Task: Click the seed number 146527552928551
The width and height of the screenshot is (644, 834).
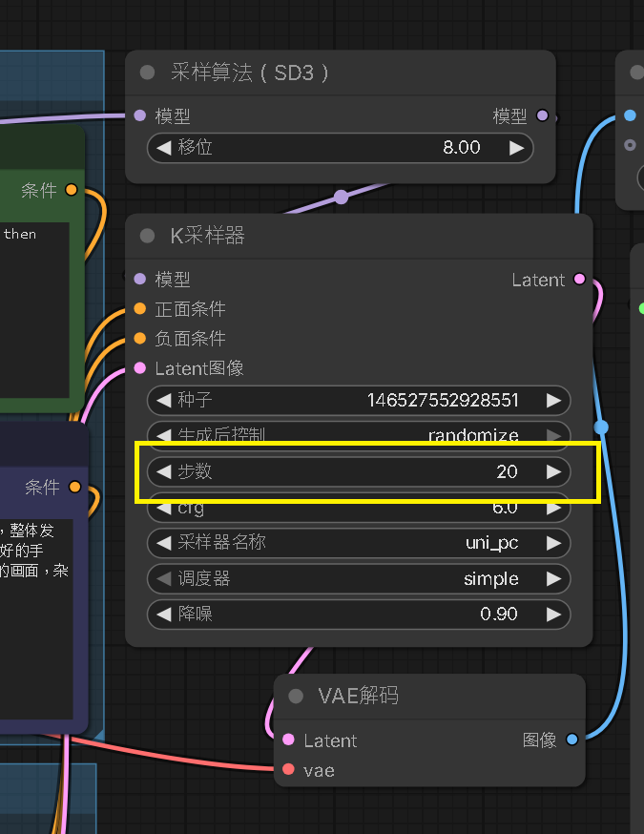Action: (x=443, y=400)
